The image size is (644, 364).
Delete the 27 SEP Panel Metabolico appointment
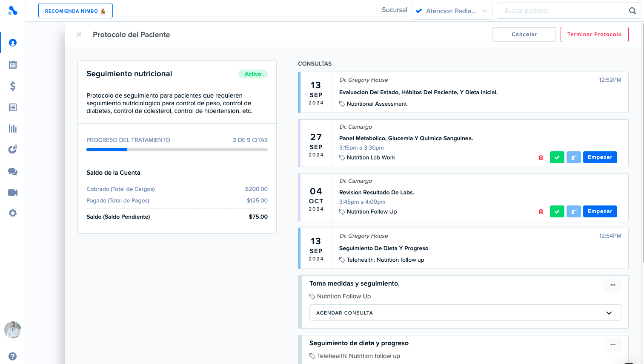tap(541, 157)
